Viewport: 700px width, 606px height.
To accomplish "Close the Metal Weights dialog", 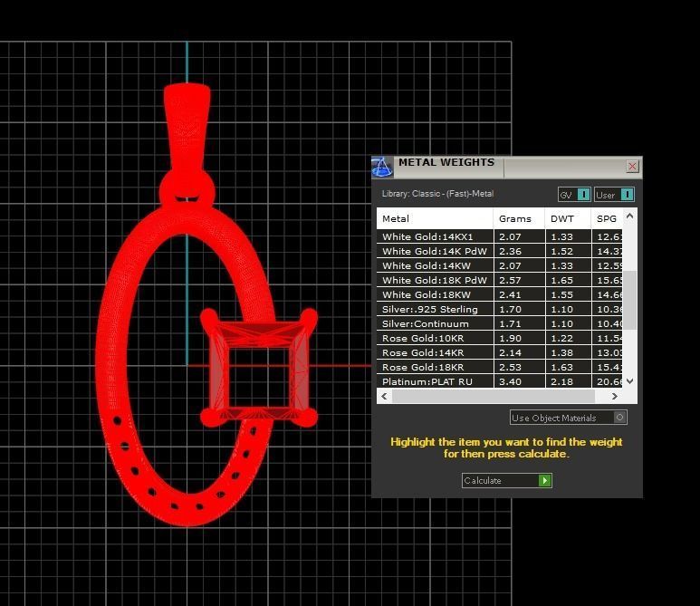I will 632,167.
